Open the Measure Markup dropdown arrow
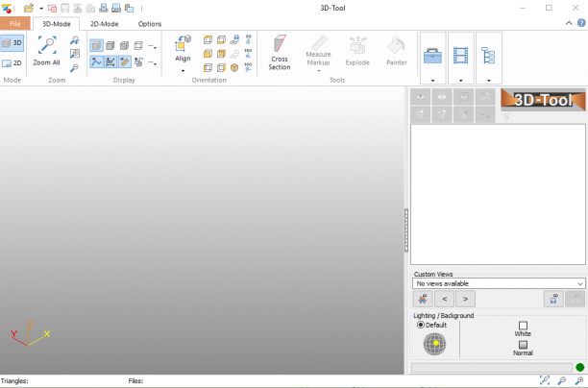This screenshot has width=588, height=388. 319,71
